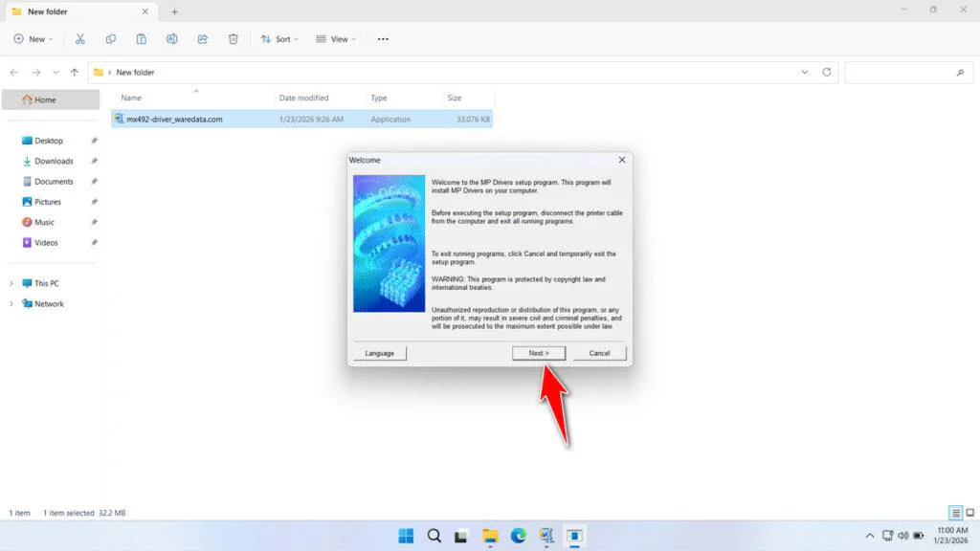
Task: Open Microsoft Edge from the taskbar
Action: 518,536
